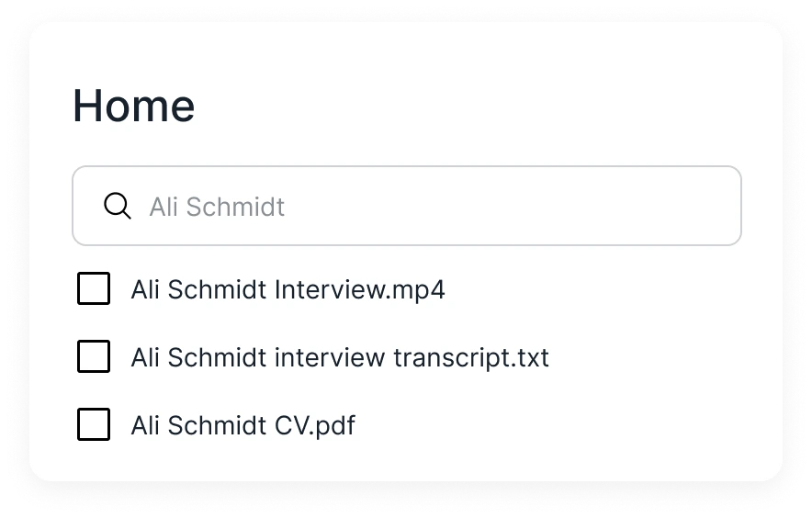812x518 pixels.
Task: Click the word Schmidt in the CV row
Action: [217, 425]
